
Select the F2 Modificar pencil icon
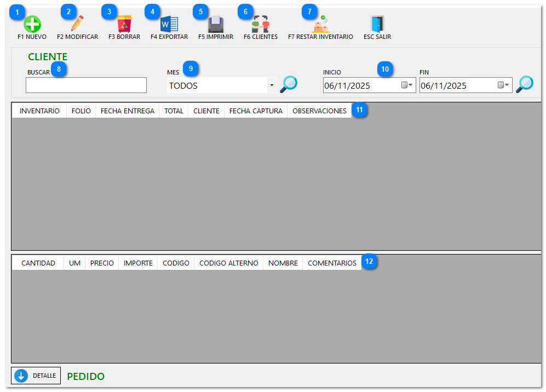tap(77, 24)
